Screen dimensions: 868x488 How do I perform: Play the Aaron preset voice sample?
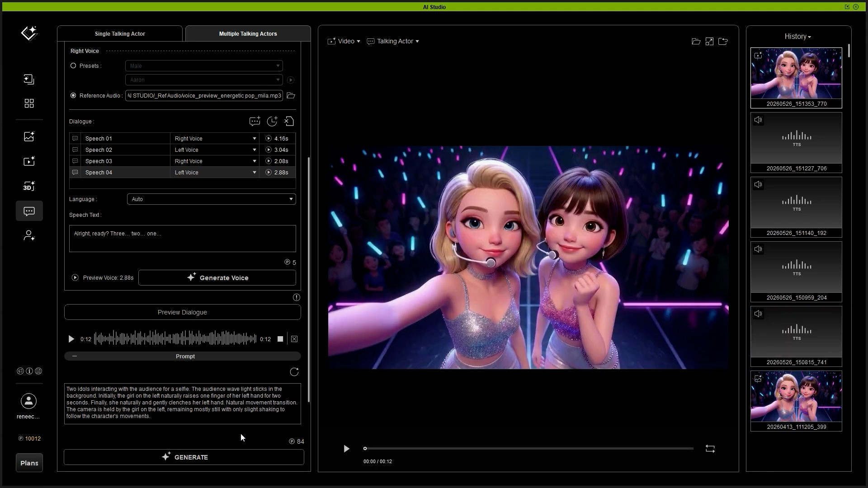(291, 80)
